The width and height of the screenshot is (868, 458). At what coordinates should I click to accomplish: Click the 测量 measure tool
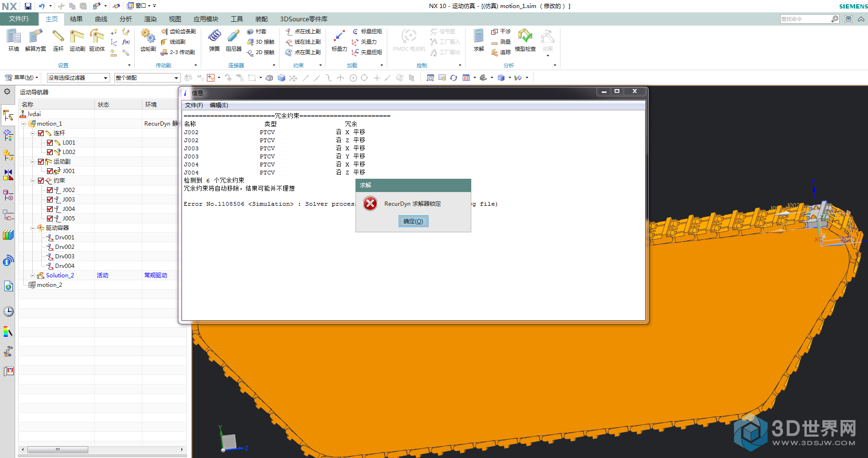[x=501, y=42]
